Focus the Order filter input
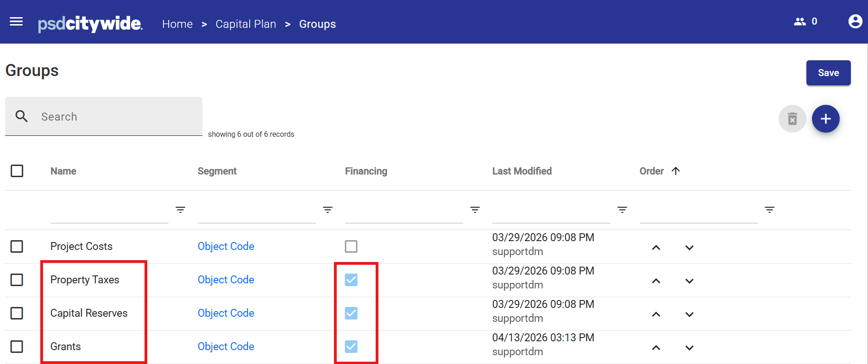The image size is (868, 364). [x=698, y=211]
